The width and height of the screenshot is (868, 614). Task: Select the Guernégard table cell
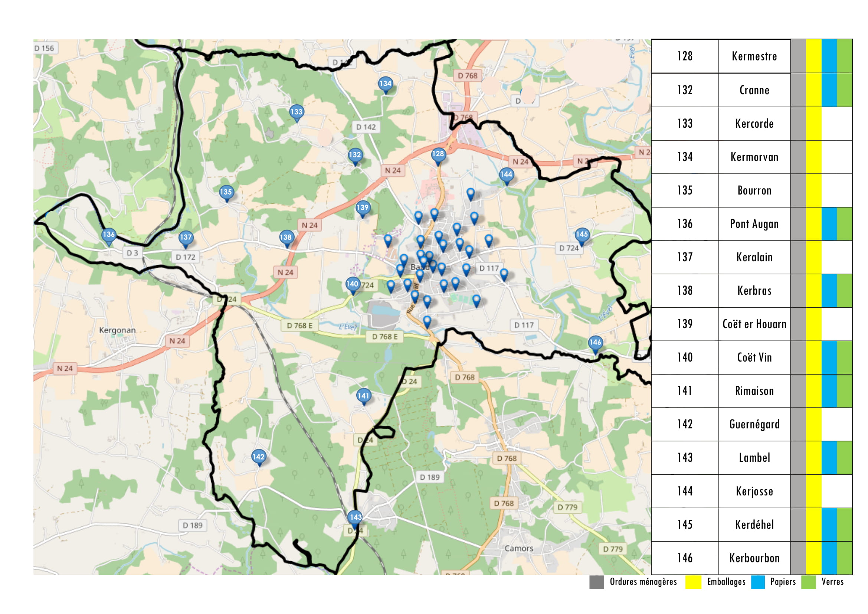click(754, 425)
